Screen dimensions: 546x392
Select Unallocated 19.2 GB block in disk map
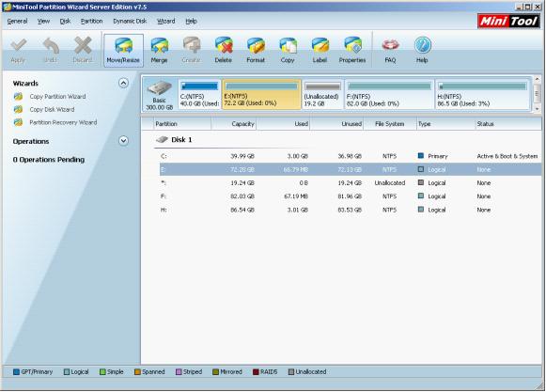tap(322, 94)
